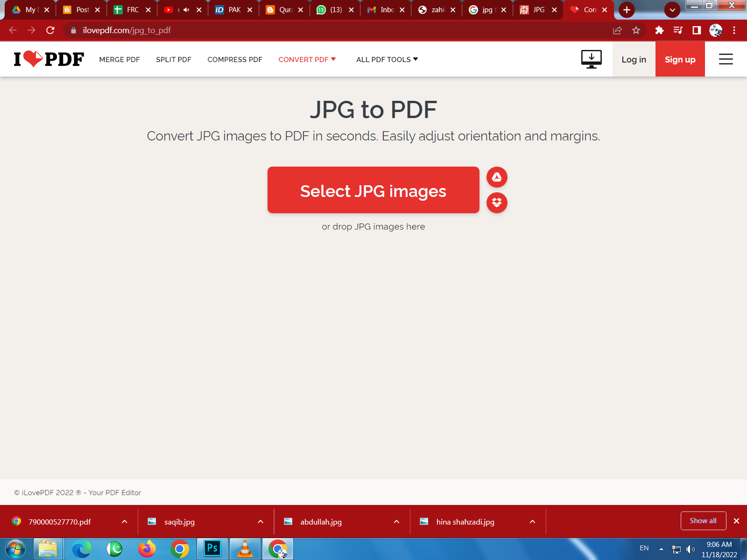Click volume icon in system tray
The height and width of the screenshot is (560, 747).
click(x=691, y=549)
